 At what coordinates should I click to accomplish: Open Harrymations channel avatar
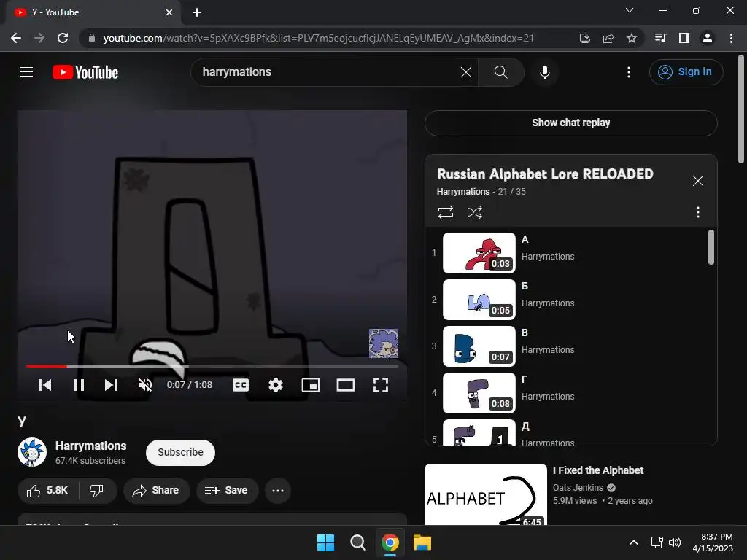click(32, 452)
